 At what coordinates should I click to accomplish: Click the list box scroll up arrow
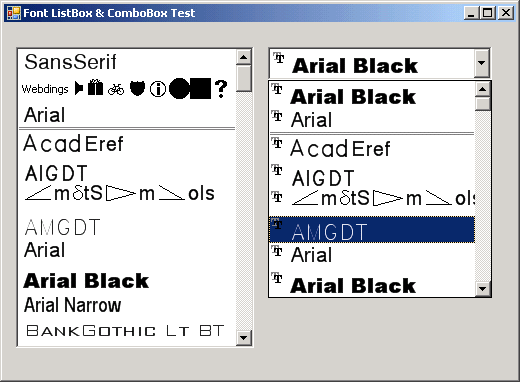pyautogui.click(x=243, y=57)
